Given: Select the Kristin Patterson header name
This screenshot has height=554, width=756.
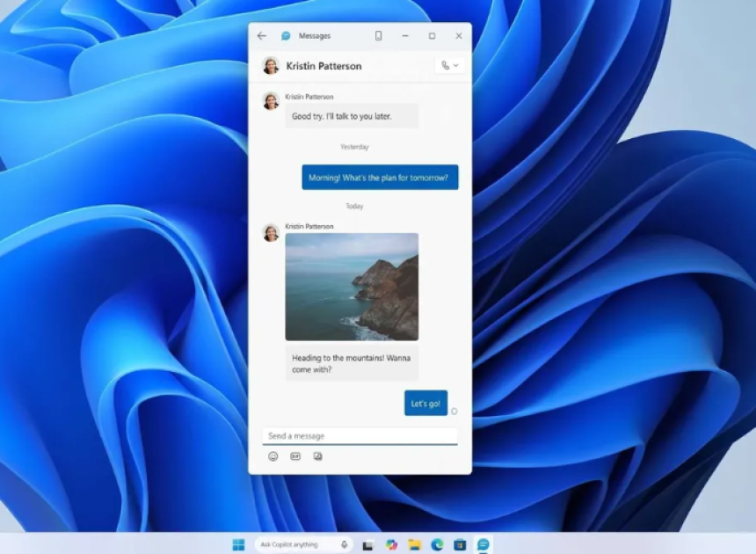Looking at the screenshot, I should (x=323, y=66).
